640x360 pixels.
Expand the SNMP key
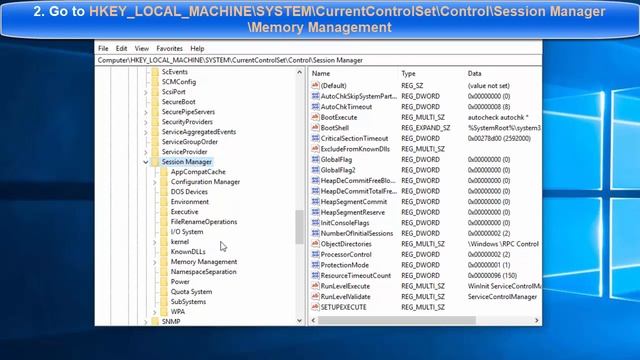click(146, 322)
